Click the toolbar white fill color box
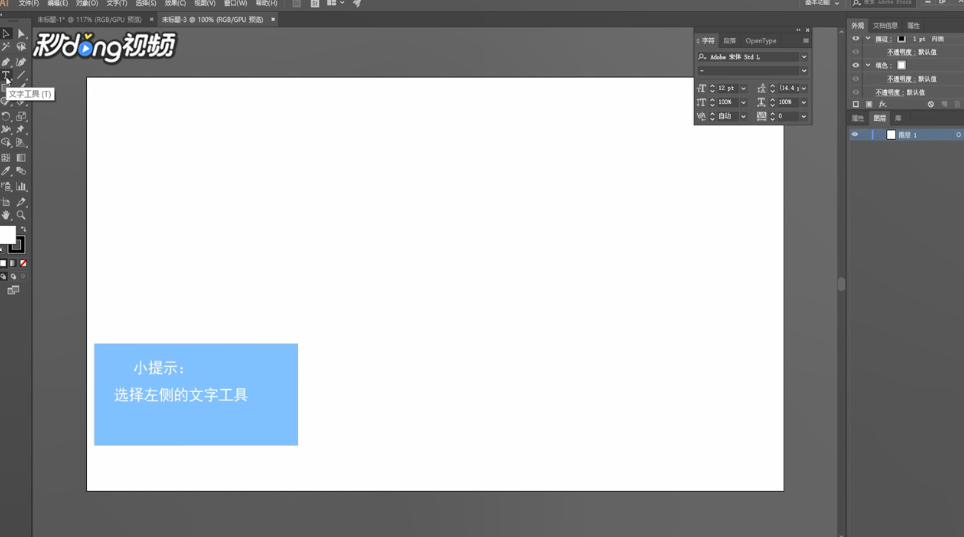 [7, 234]
